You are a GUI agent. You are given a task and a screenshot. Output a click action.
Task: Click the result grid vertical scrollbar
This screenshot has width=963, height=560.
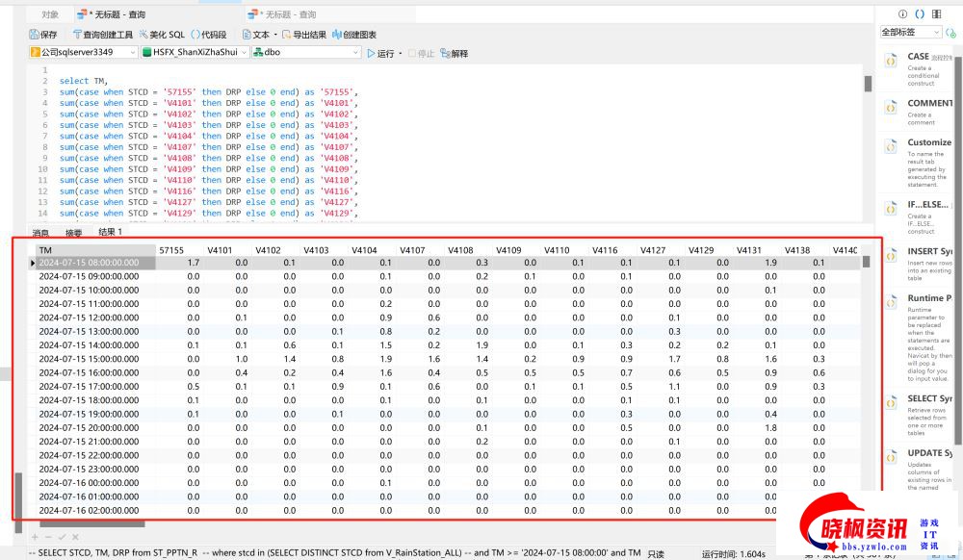[x=866, y=262]
